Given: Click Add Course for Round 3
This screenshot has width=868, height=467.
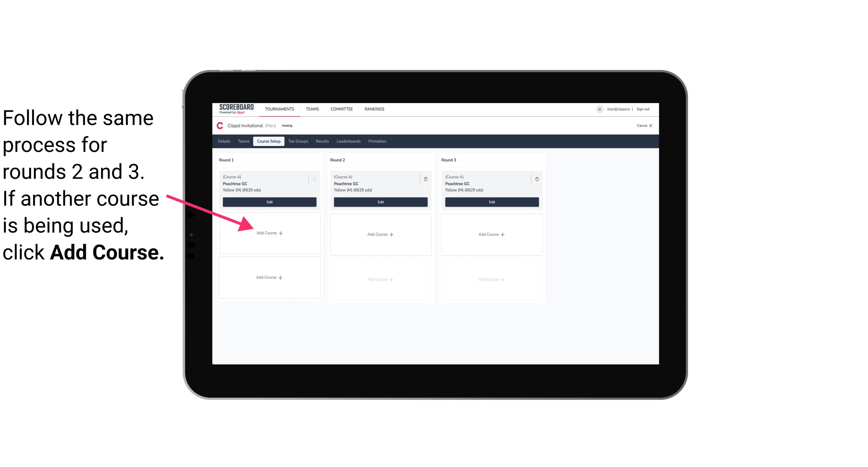Looking at the screenshot, I should tap(491, 234).
